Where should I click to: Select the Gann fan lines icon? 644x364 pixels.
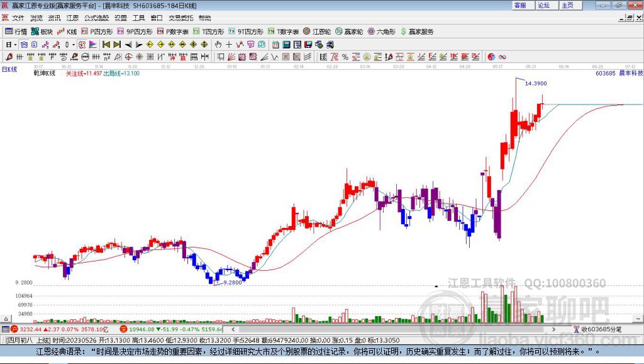click(x=231, y=57)
